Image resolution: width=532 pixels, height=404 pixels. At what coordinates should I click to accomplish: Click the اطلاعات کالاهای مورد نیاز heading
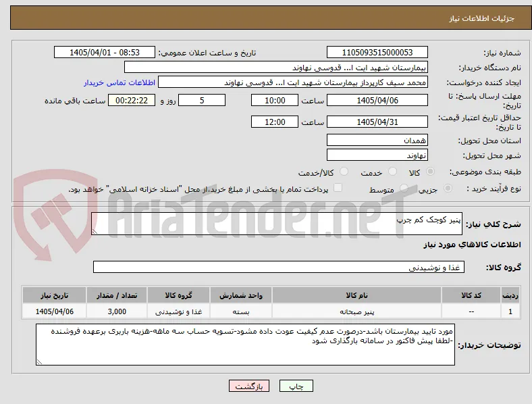[x=472, y=245]
